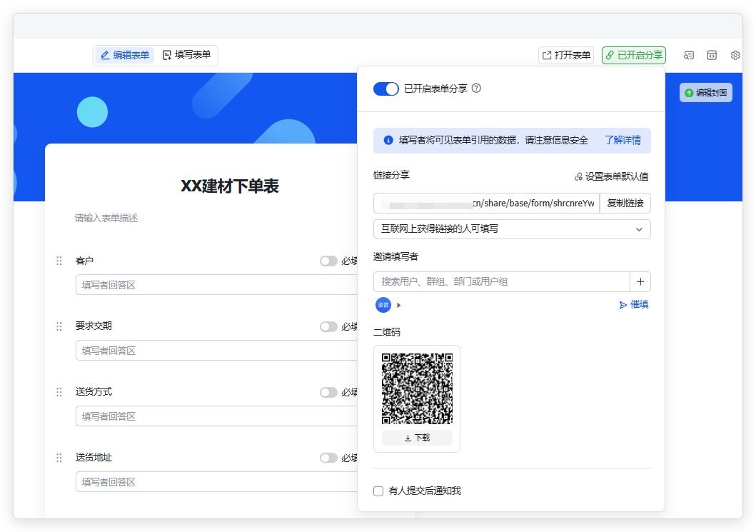Click the 请输入表单描述 description field
The width and height of the screenshot is (756, 532).
[x=106, y=218]
